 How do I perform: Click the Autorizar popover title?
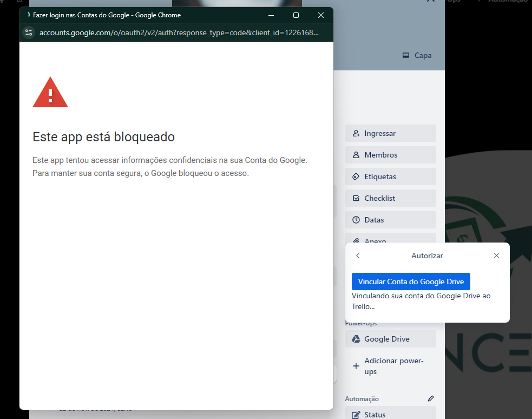tap(427, 256)
